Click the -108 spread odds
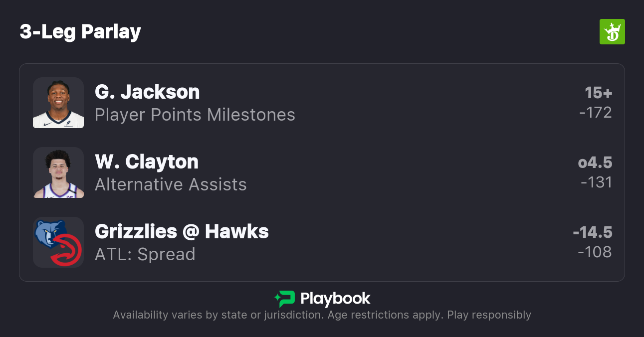The height and width of the screenshot is (337, 644). coord(595,252)
